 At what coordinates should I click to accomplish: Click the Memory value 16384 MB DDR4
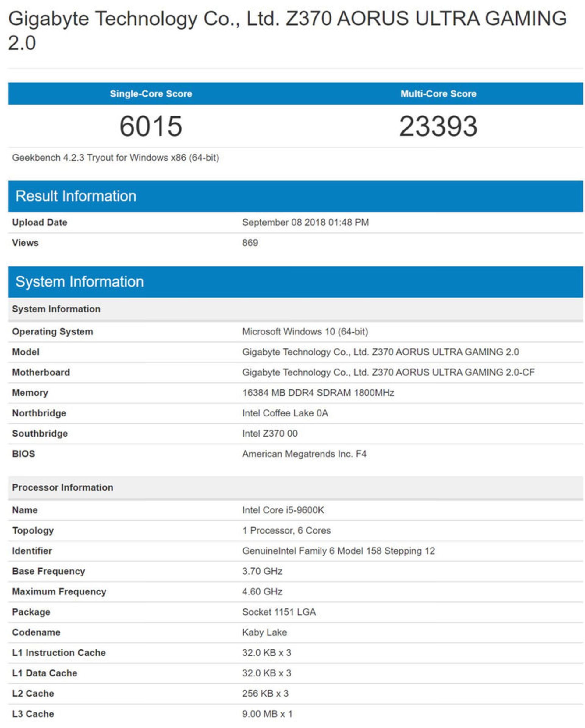click(318, 393)
